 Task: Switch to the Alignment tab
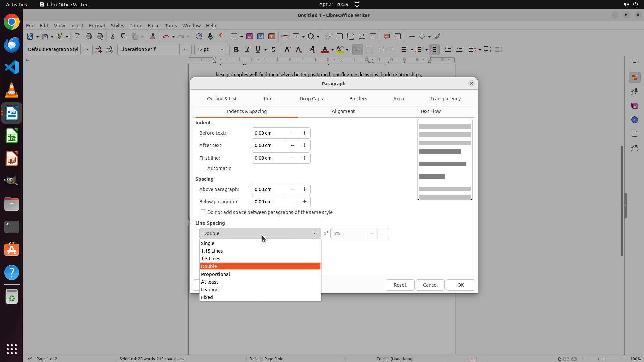(x=343, y=111)
